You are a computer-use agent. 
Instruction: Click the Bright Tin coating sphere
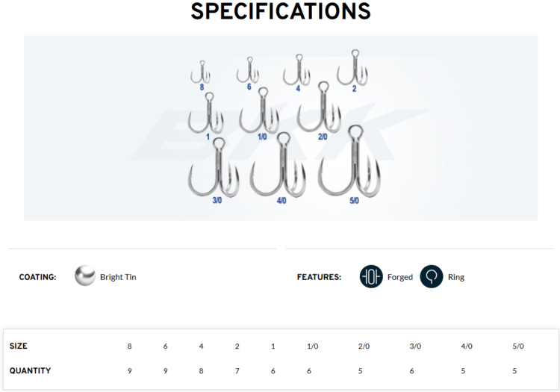(85, 277)
